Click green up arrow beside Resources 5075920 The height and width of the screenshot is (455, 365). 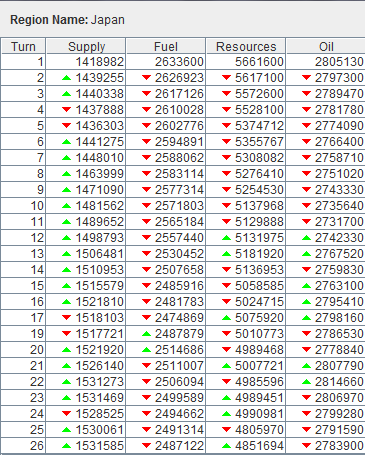click(x=226, y=318)
